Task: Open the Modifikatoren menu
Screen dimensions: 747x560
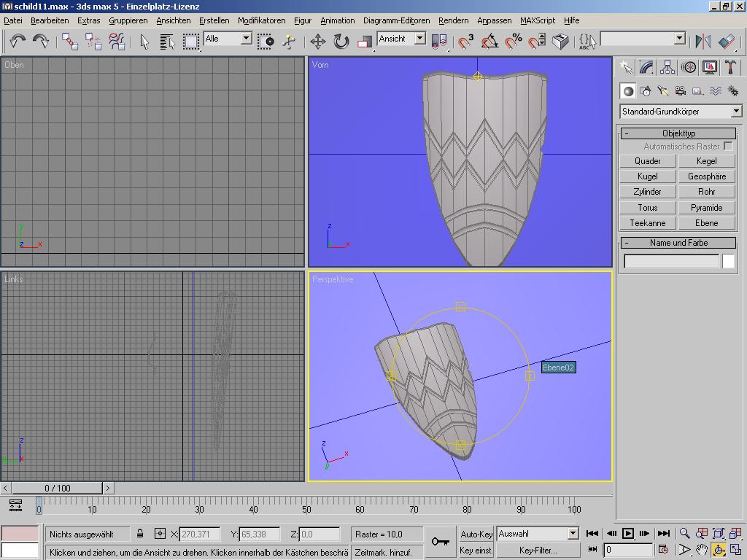Action: [x=261, y=20]
